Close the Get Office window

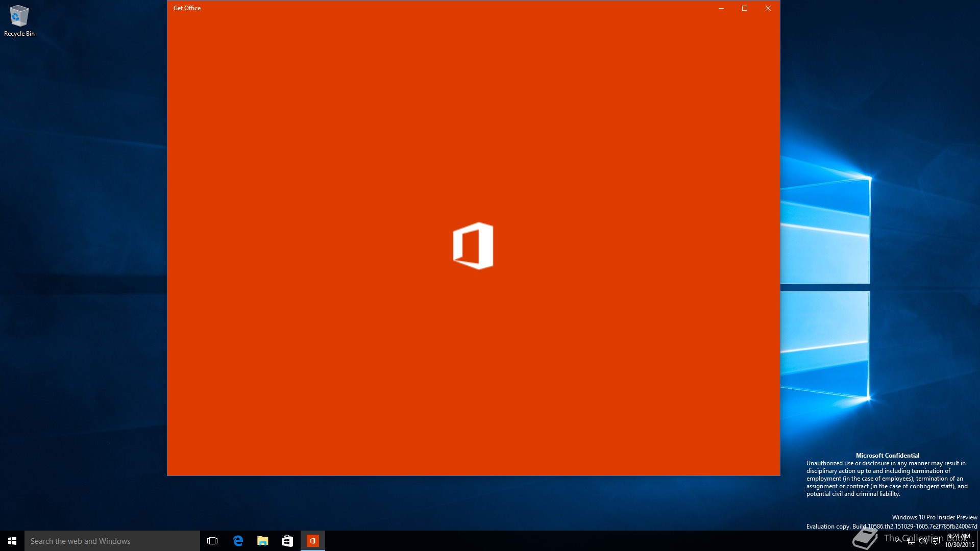pyautogui.click(x=768, y=8)
